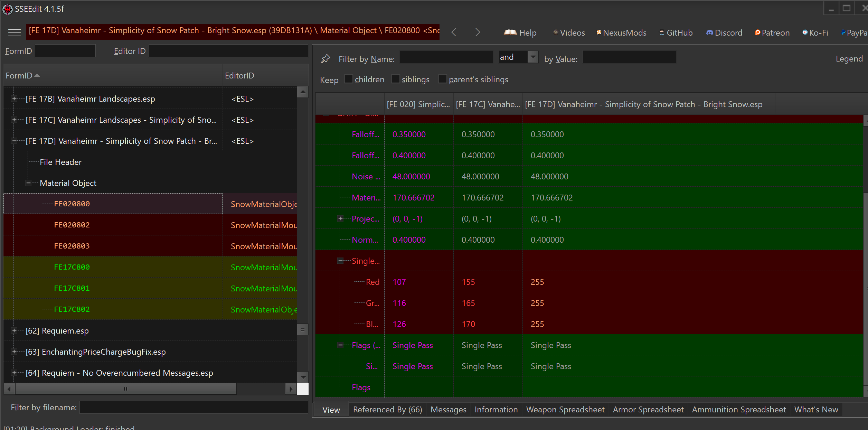Enable the parent's siblings checkbox
This screenshot has height=430, width=868.
(443, 79)
